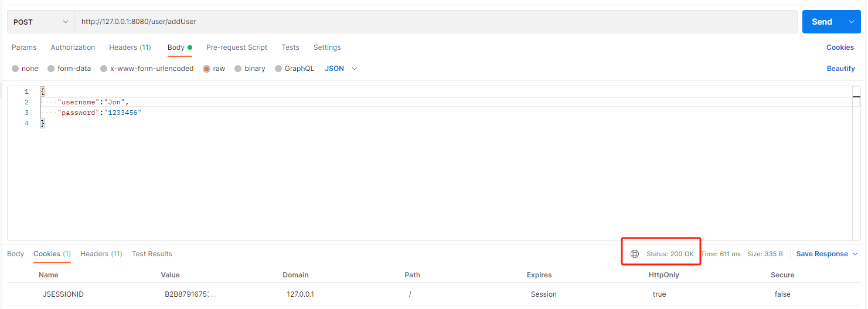Open the Cookies link at top right

click(x=840, y=47)
